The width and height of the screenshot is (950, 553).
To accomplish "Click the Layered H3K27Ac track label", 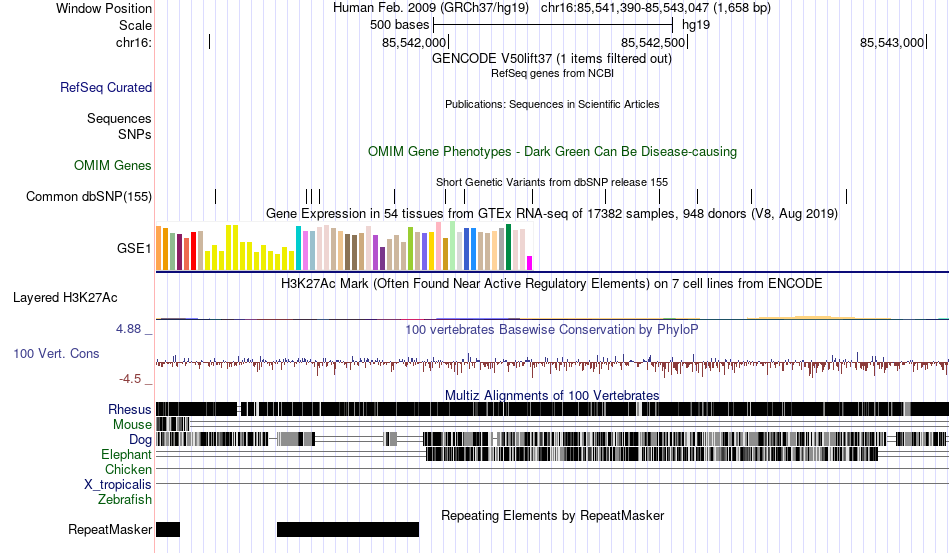I will [65, 297].
